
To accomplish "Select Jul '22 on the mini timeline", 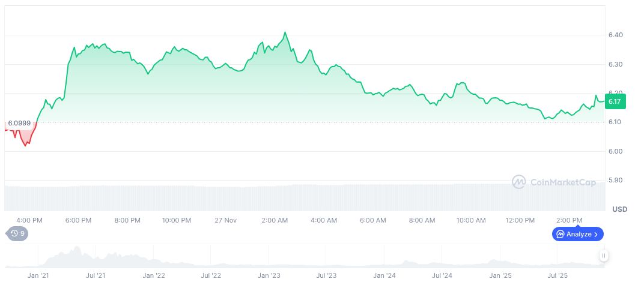I will (x=211, y=275).
